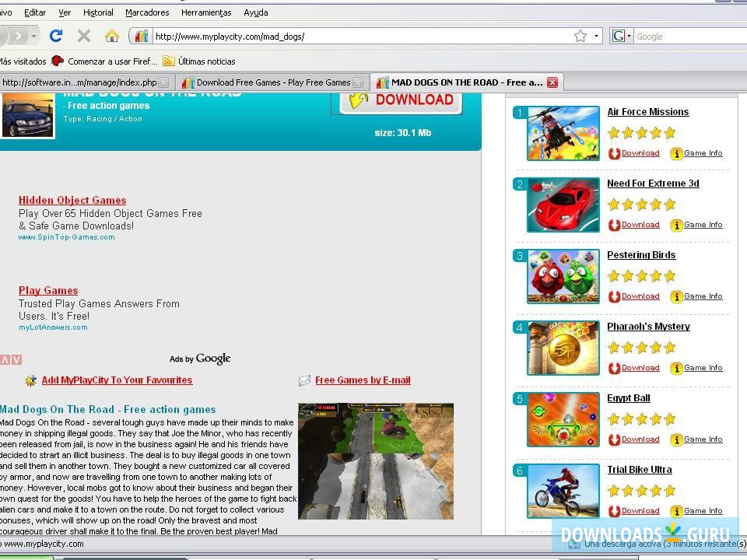Rate Egypt Ball using its star rating
This screenshot has width=747, height=560.
click(641, 419)
